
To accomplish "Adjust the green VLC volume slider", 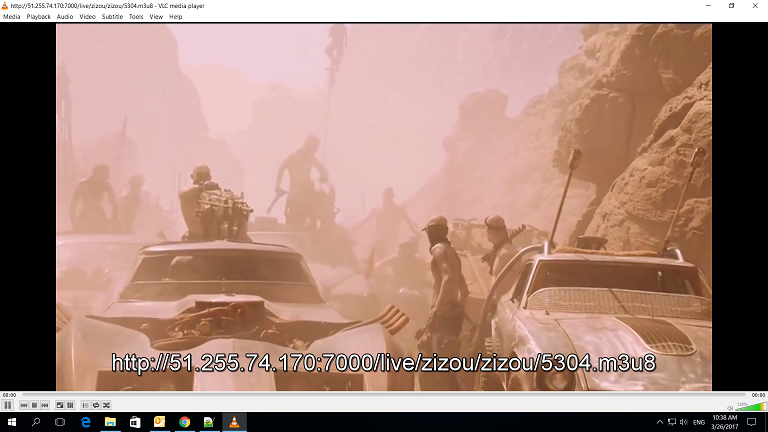I will tap(750, 406).
